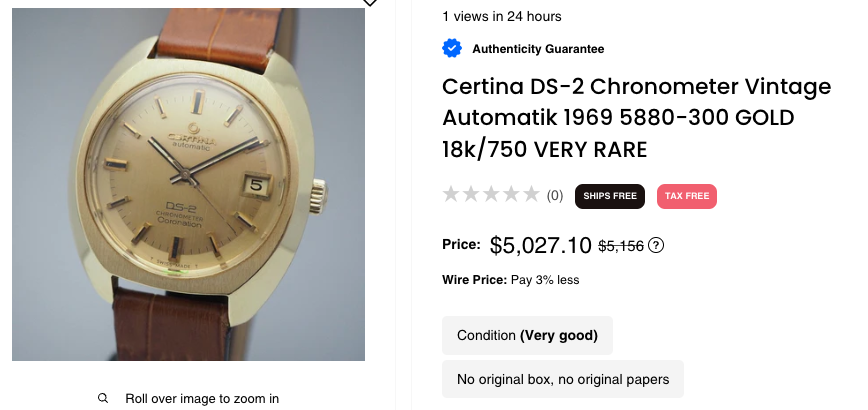Open the Condition (Very good) details

pos(527,335)
